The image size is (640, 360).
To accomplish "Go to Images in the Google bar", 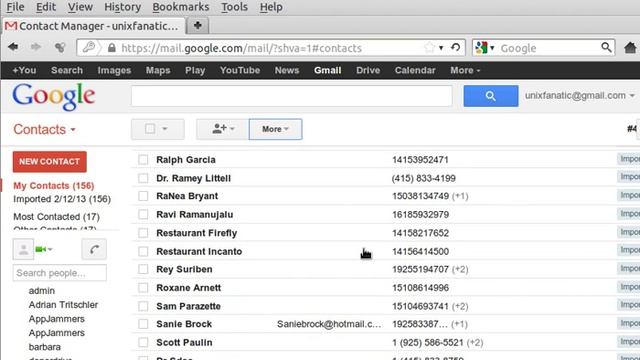I will pyautogui.click(x=114, y=70).
